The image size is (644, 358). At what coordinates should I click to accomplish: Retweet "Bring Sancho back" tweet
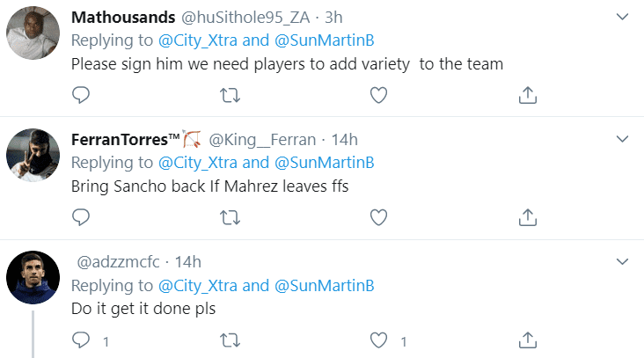[230, 217]
